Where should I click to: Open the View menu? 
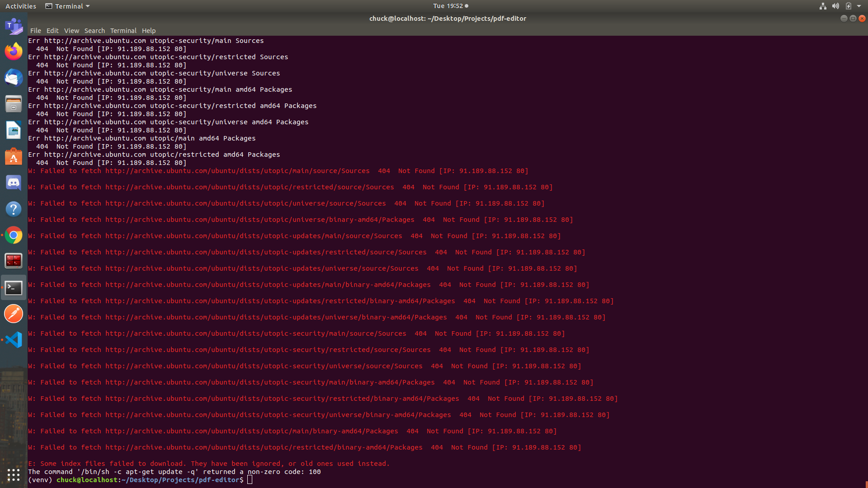click(71, 31)
